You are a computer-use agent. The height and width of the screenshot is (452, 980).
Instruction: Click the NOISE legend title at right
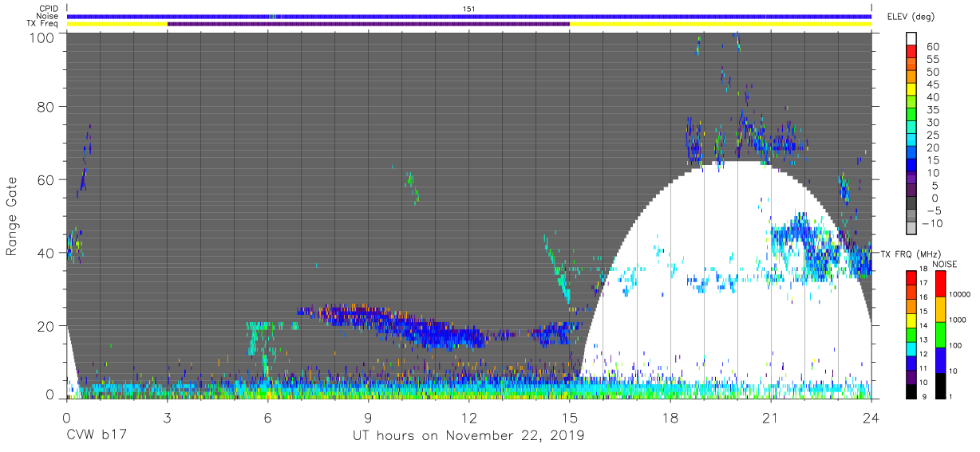tap(945, 264)
